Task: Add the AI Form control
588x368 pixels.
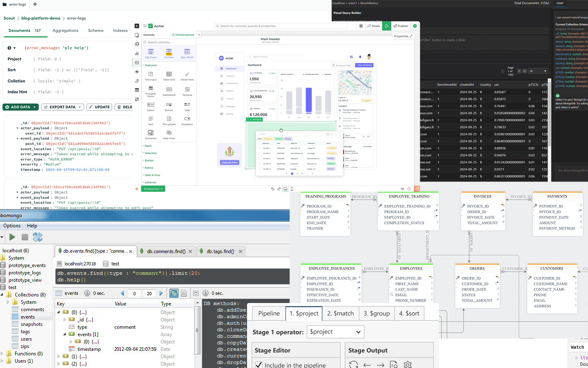Action: (x=169, y=54)
